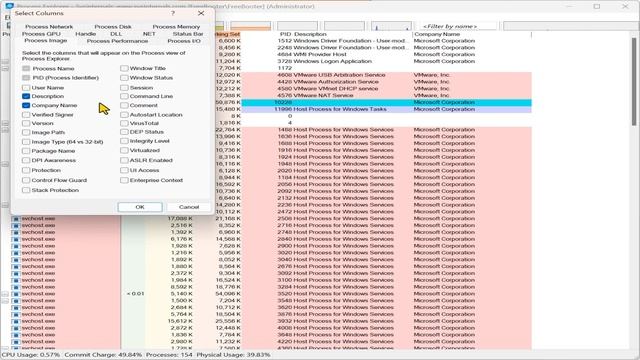Uncheck the Description column checkbox
The image size is (640, 360).
pyautogui.click(x=26, y=96)
